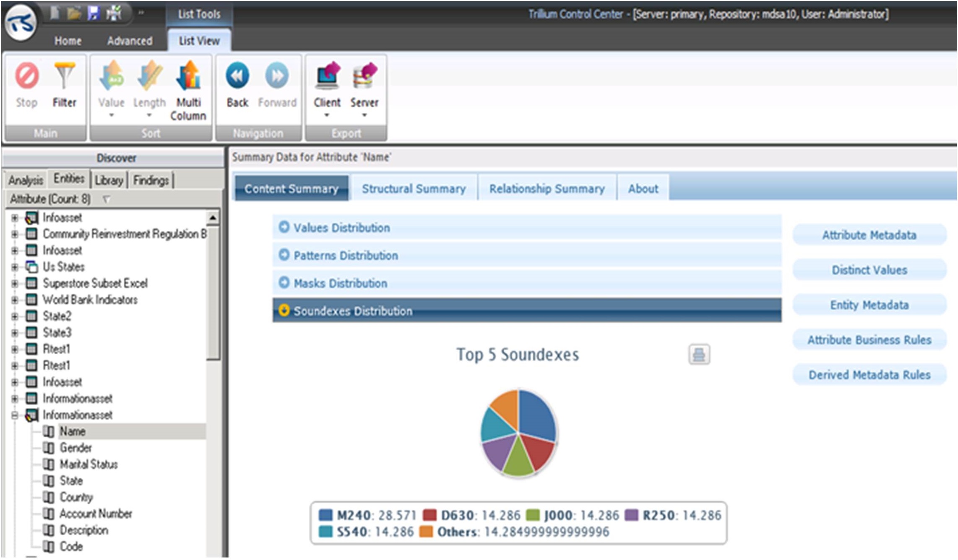Sort by Length icon
The image size is (958, 560).
coord(149,75)
